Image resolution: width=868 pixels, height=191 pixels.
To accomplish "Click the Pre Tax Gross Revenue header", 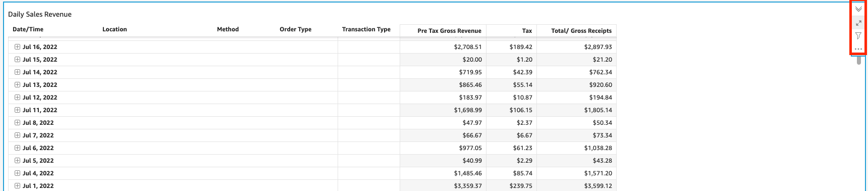I will pos(449,31).
